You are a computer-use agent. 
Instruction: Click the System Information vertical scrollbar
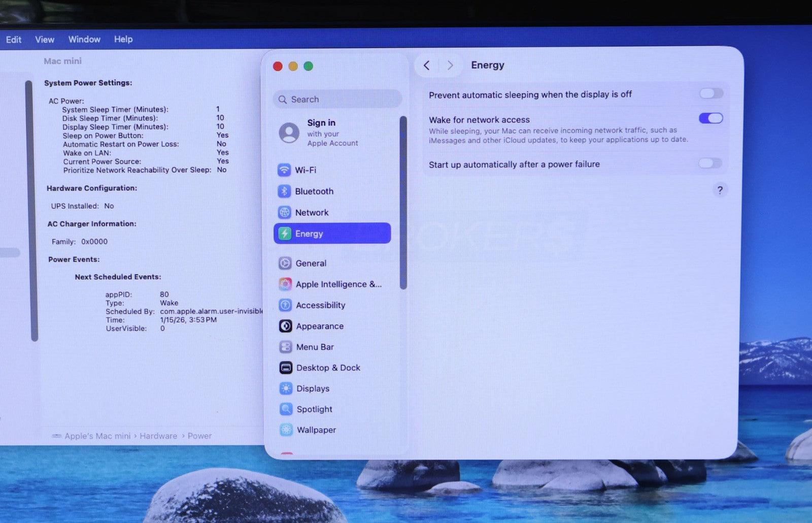click(34, 211)
